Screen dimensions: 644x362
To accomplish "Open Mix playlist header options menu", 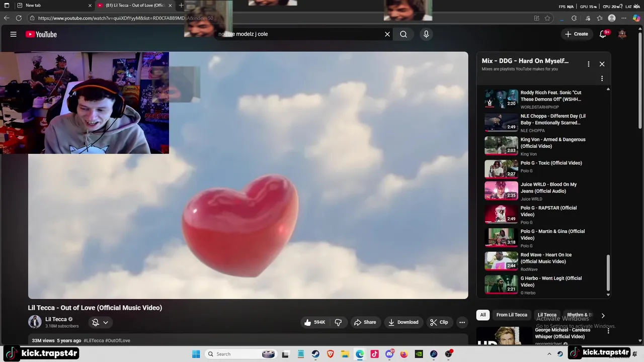I will (588, 64).
